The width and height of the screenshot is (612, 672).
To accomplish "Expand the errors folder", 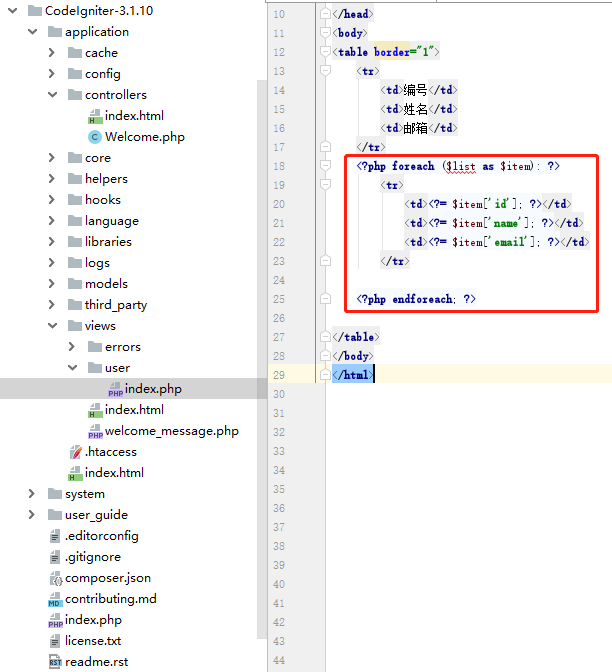I will (x=72, y=346).
